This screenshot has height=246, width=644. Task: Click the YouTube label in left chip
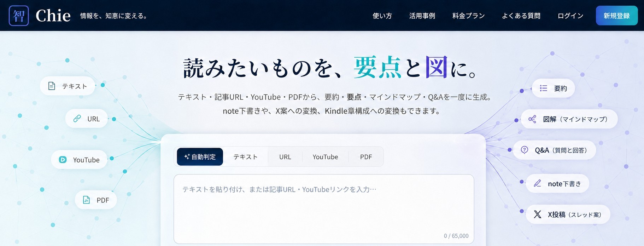[86, 160]
